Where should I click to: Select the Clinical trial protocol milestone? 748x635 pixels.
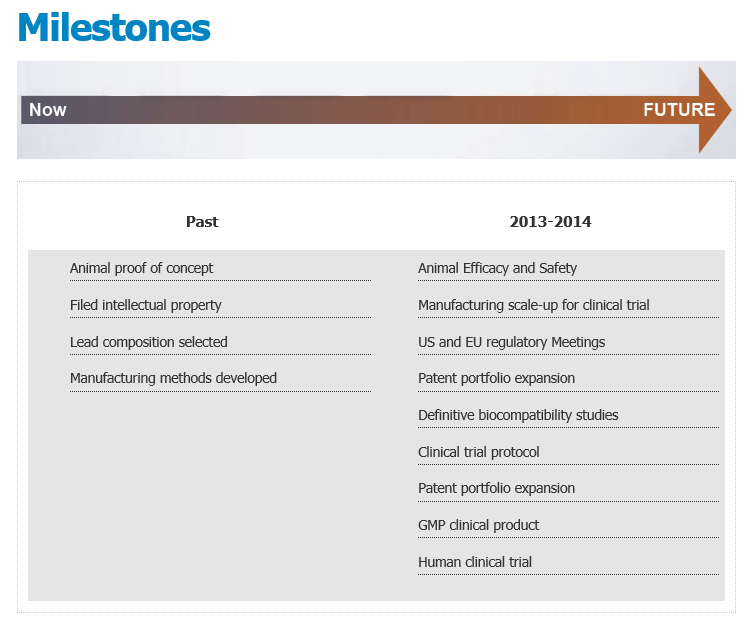click(x=478, y=452)
